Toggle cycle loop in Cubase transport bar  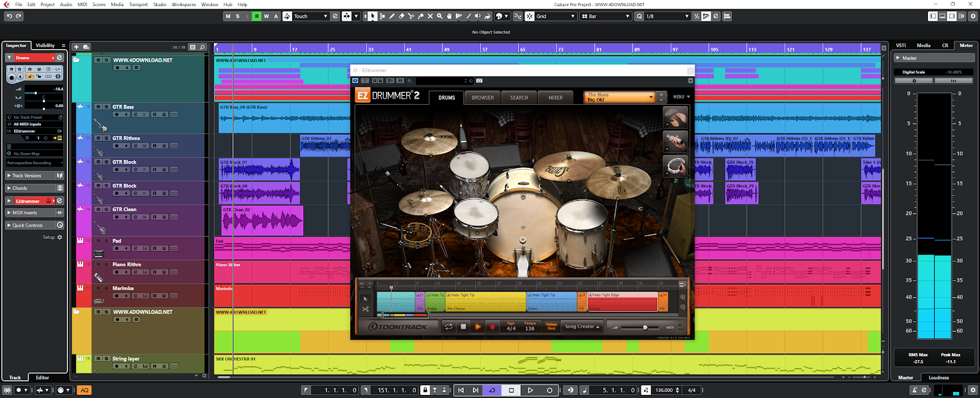(492, 390)
